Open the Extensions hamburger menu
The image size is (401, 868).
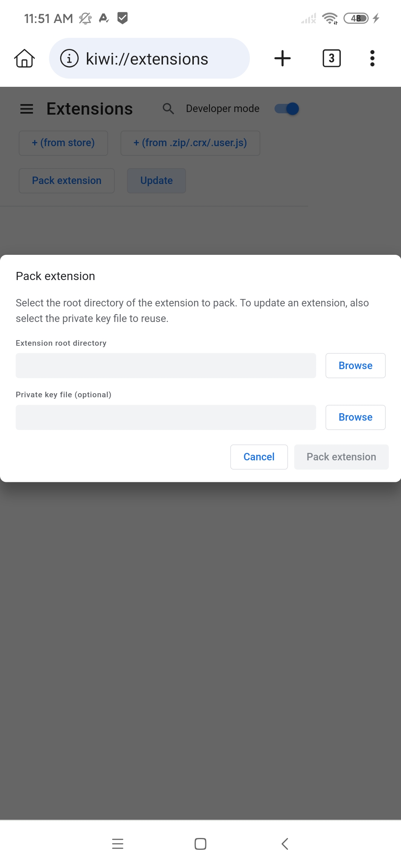click(27, 109)
